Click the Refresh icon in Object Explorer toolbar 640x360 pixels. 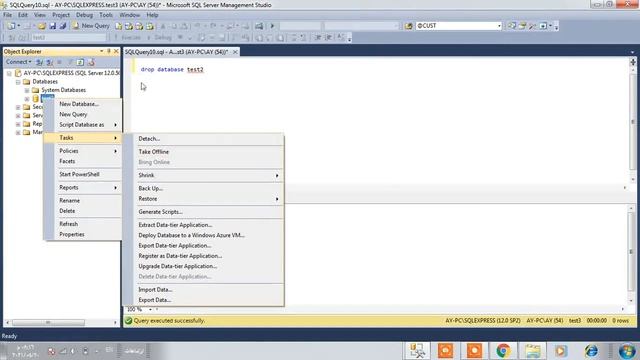coord(80,62)
